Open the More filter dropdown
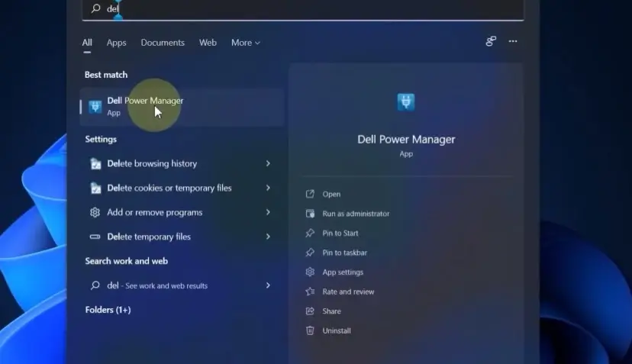Image resolution: width=632 pixels, height=364 pixels. click(x=246, y=43)
